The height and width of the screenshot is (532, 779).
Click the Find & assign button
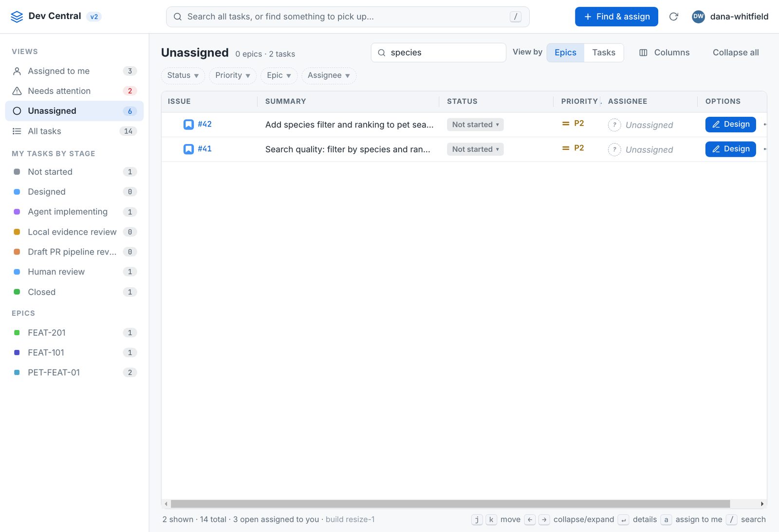[616, 17]
